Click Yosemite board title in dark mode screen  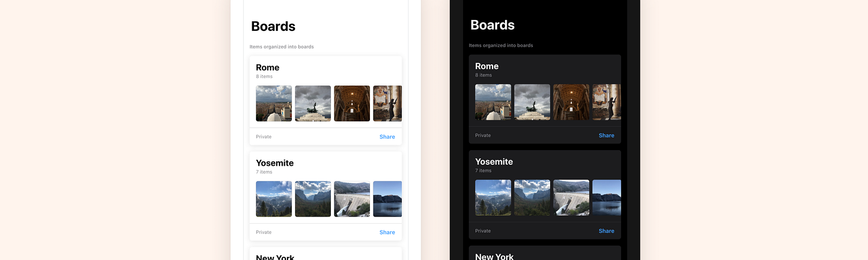[494, 161]
